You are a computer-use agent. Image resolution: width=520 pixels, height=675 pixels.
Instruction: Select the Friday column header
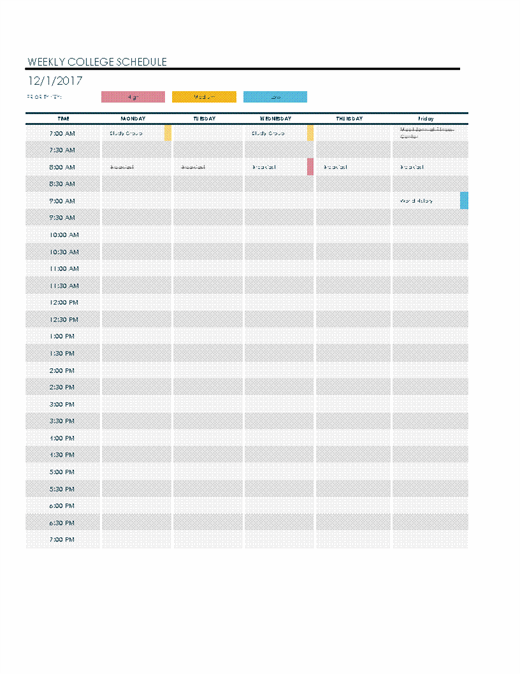point(426,118)
